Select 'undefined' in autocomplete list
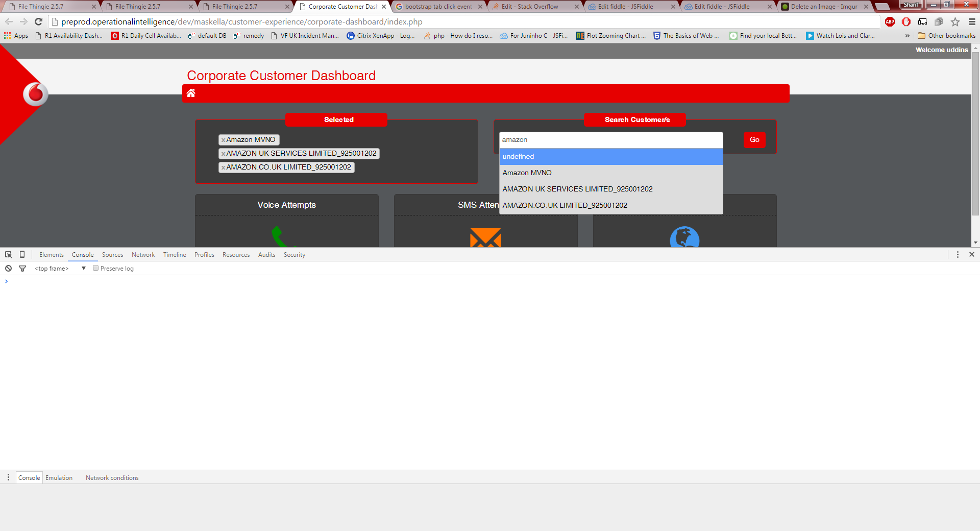 tap(611, 157)
